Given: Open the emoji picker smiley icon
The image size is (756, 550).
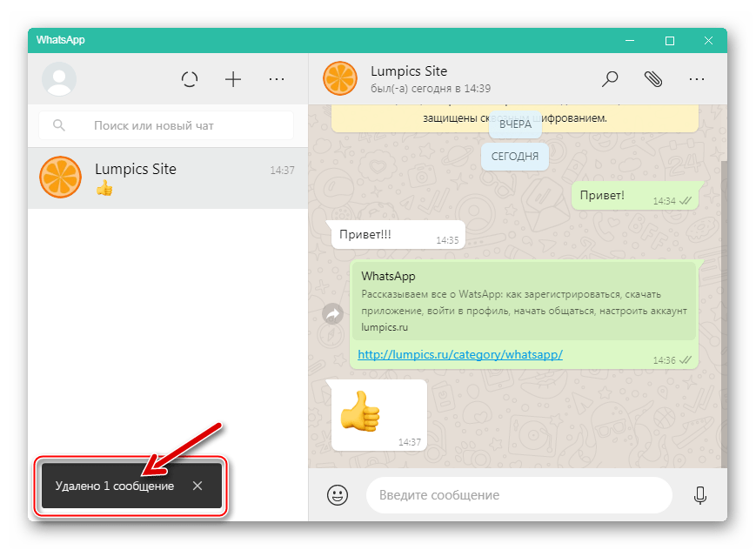Looking at the screenshot, I should pos(338,495).
